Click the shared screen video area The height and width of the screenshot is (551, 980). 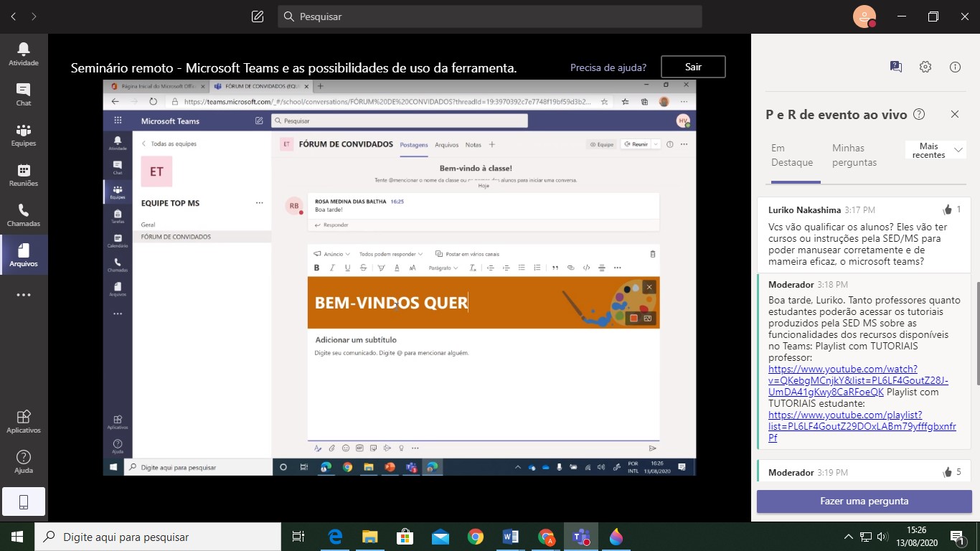pyautogui.click(x=400, y=278)
